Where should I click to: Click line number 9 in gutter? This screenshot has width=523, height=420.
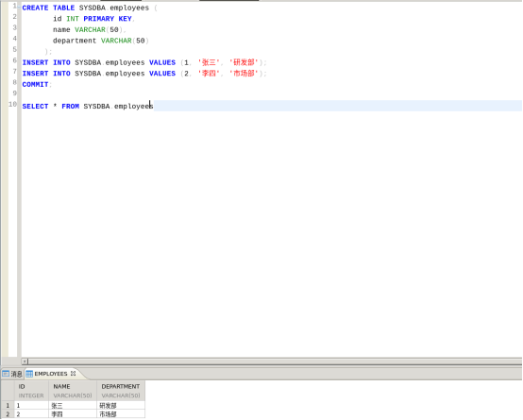pyautogui.click(x=14, y=93)
